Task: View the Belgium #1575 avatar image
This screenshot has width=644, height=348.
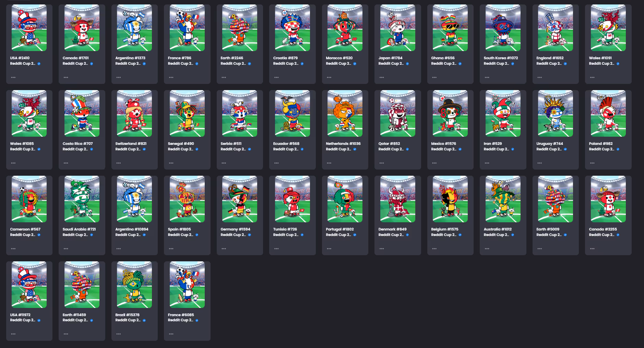Action: [x=450, y=199]
